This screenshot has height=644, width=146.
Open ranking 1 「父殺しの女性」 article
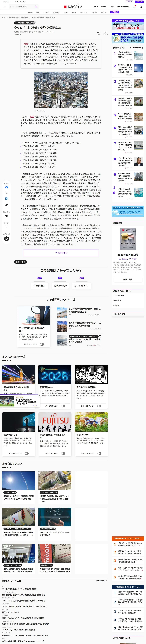point(125,55)
